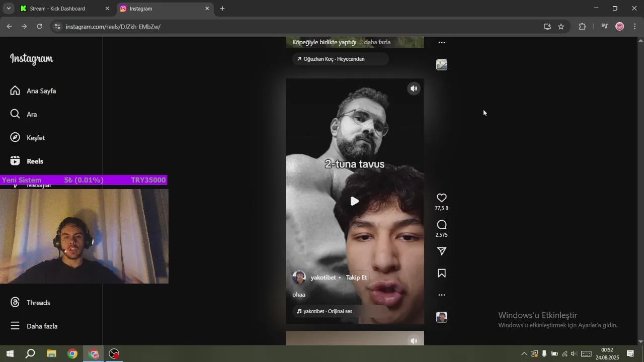Click the install app icon
This screenshot has height=362, width=644.
coord(547,27)
